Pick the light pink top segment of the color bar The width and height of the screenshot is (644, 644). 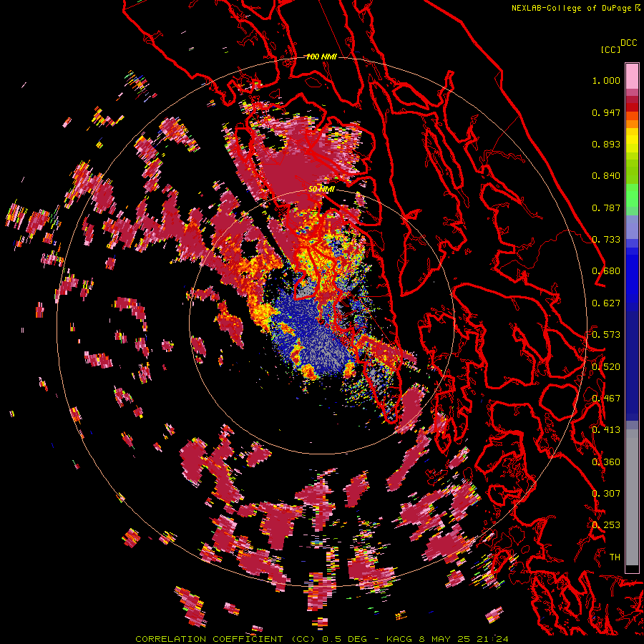coord(632,76)
